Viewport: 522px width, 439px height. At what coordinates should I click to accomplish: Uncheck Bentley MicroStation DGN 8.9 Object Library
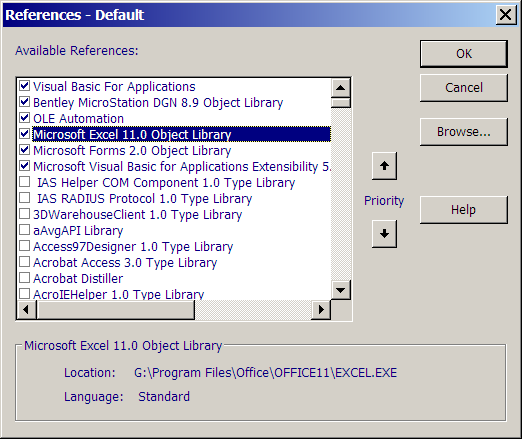24,102
